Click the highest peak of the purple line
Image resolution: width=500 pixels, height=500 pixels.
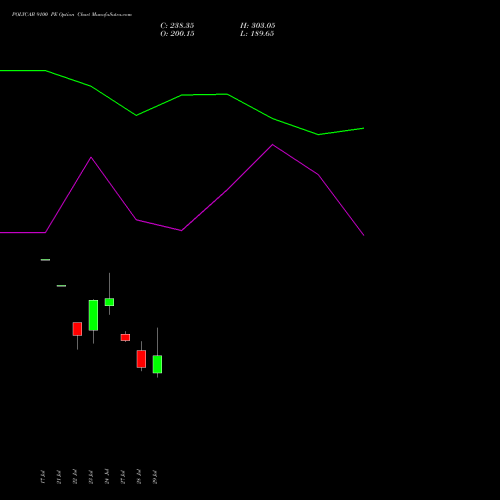tap(272, 145)
